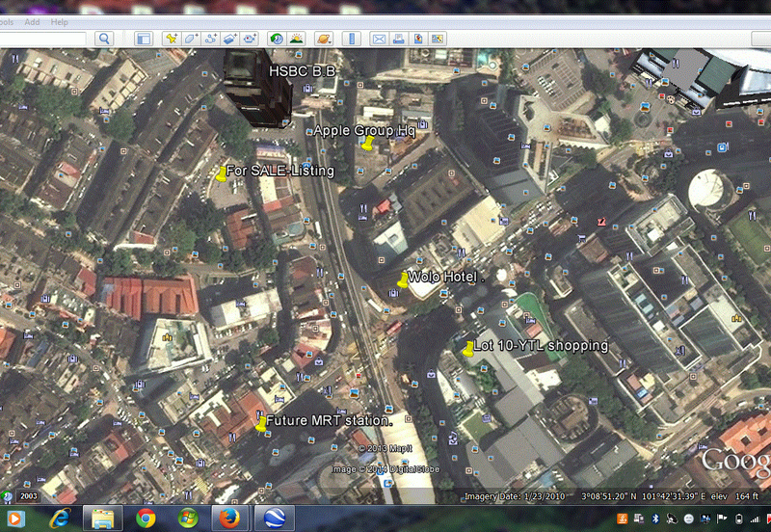Screen dimensions: 771x532
Task: Show historical imagery from the toolbar
Action: (277, 39)
